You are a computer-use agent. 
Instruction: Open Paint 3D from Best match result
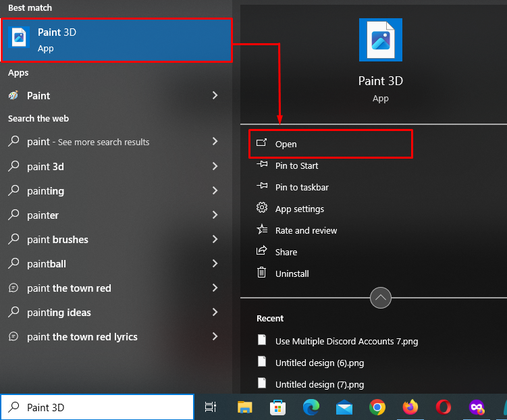tap(116, 40)
